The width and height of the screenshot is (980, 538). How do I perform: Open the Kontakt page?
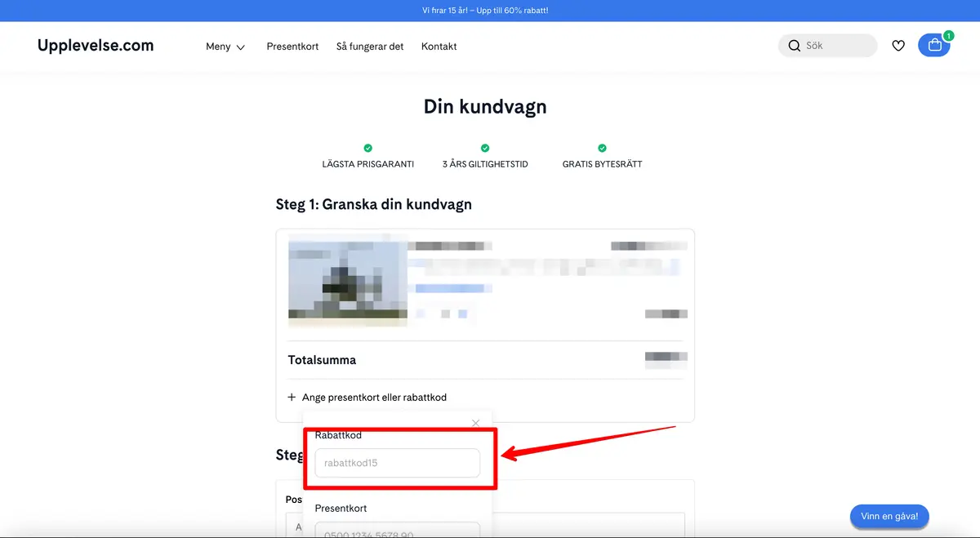[x=439, y=47]
